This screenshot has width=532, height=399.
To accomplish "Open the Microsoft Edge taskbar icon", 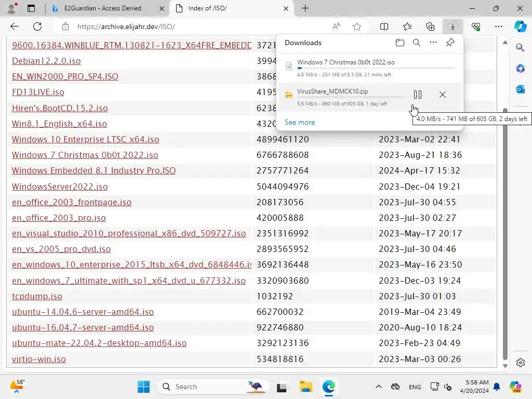I will 329,387.
